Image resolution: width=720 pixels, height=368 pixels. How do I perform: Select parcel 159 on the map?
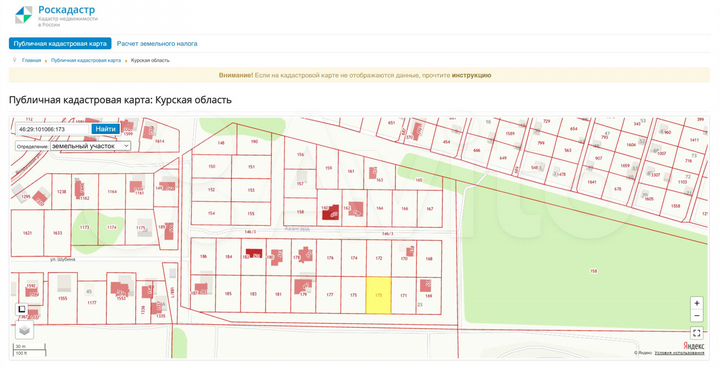pos(328,168)
